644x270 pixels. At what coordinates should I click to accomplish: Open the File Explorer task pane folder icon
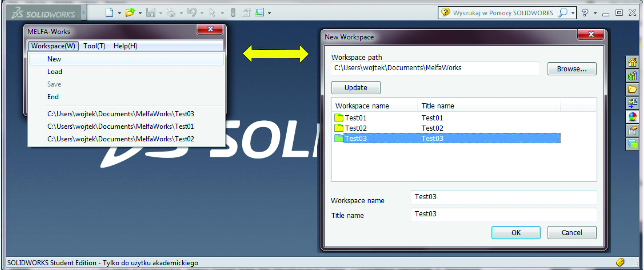(x=632, y=89)
